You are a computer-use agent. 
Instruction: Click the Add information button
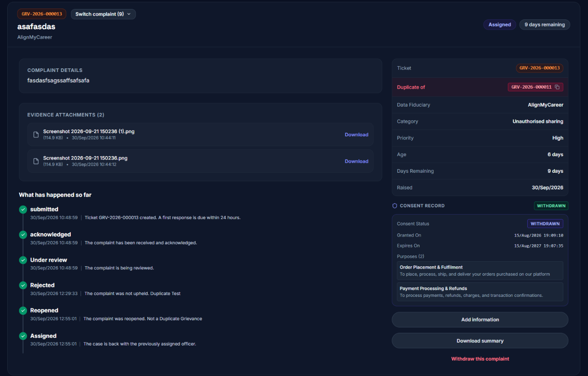click(480, 319)
